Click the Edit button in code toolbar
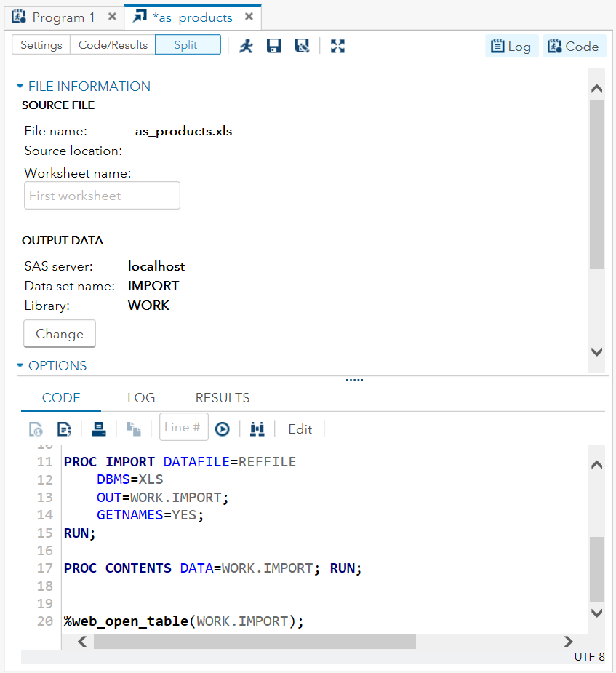 (300, 429)
